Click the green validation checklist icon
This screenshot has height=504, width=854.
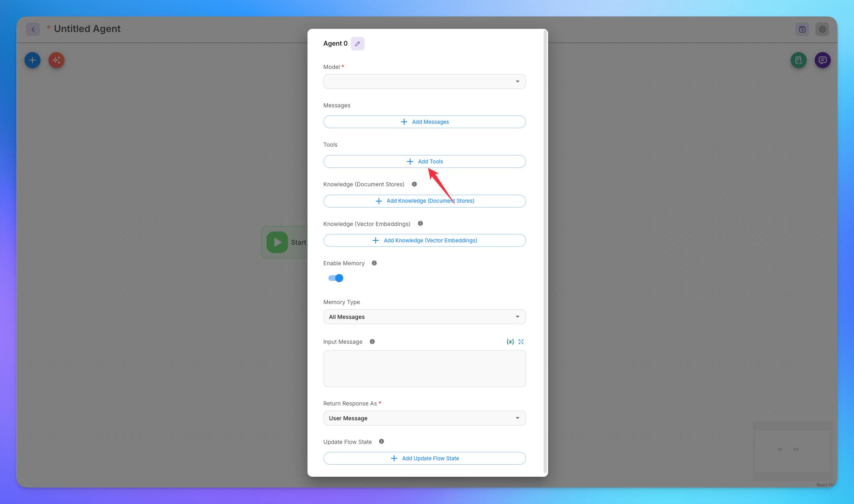tap(798, 60)
